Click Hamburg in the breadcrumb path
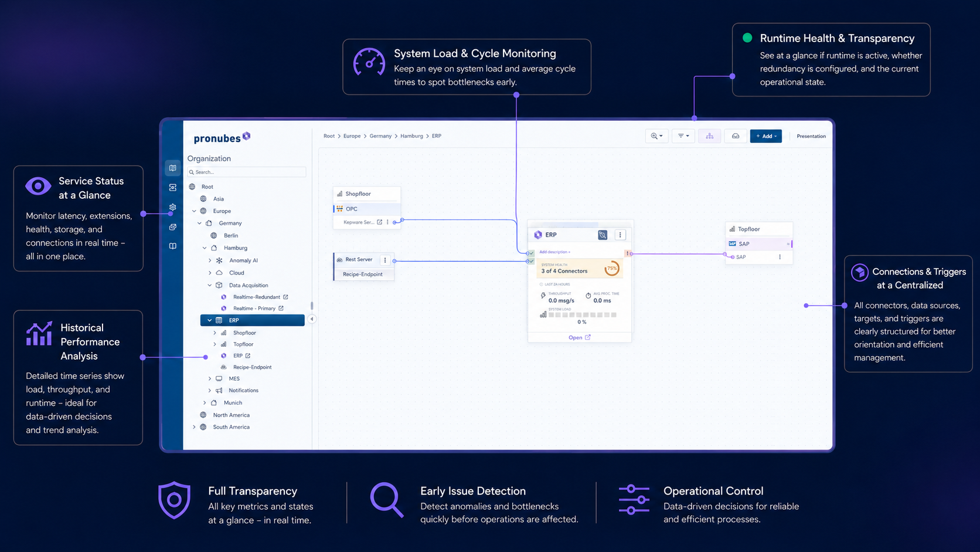980x552 pixels. (411, 136)
